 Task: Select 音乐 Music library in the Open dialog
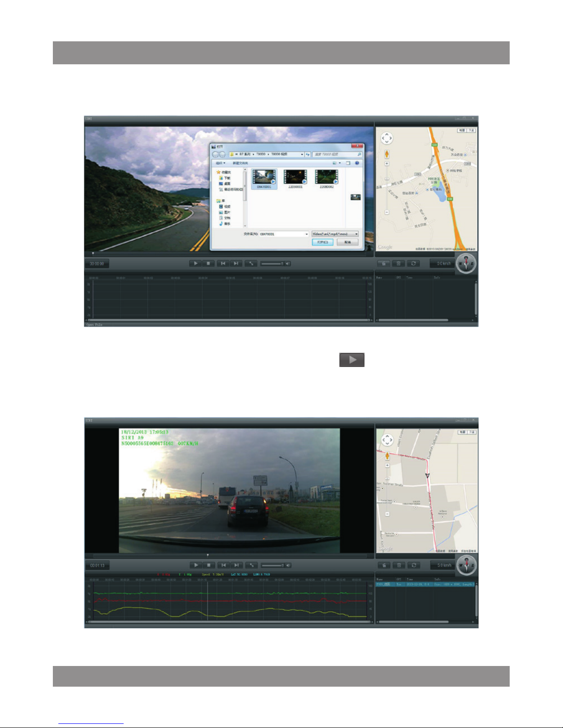click(225, 224)
